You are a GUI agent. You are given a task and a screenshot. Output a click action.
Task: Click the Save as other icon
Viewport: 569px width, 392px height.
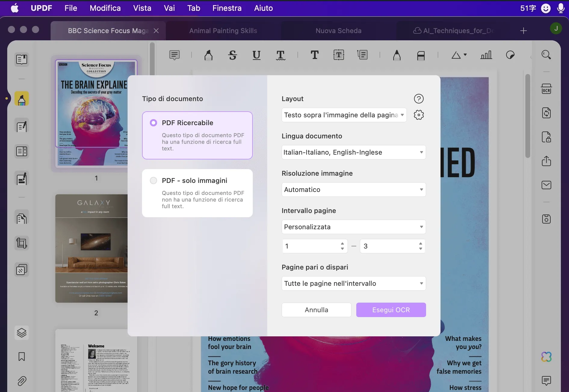pos(546,219)
